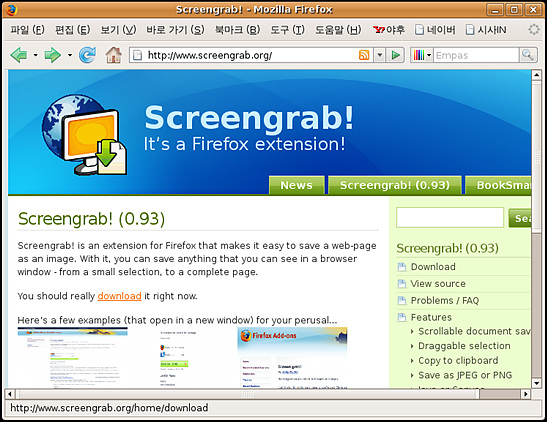Viewport: 547px width, 422px height.
Task: Open the Draggable selection sub-link
Action: pos(464,346)
